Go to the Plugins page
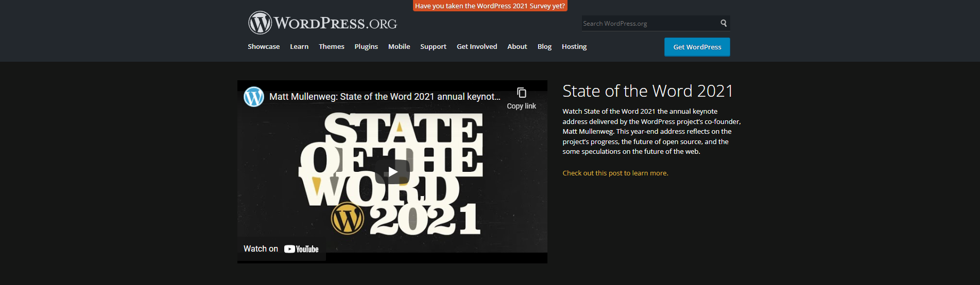Screen dimensions: 980x285 (x=366, y=47)
